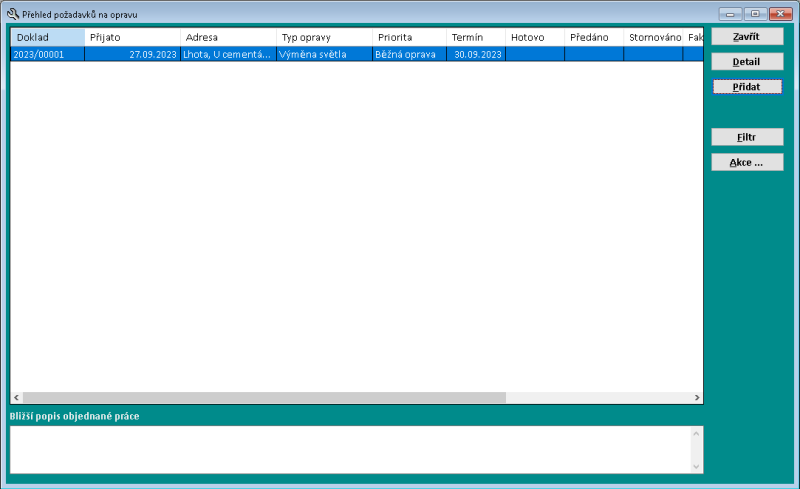The image size is (800, 489).
Task: Click the Předáno column header
Action: [x=593, y=37]
